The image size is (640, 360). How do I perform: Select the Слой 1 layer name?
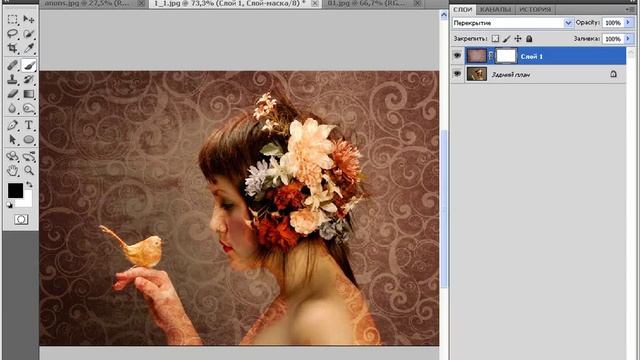click(x=531, y=56)
